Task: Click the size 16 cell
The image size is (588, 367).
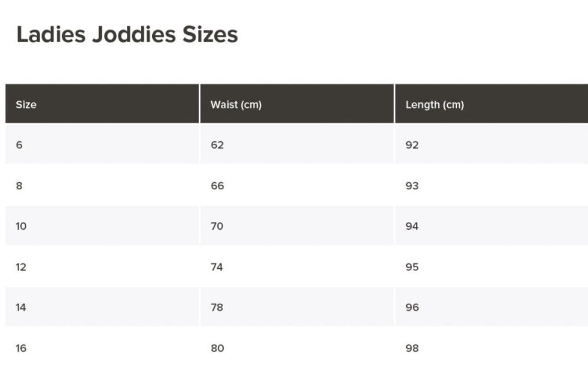Action: [x=21, y=348]
